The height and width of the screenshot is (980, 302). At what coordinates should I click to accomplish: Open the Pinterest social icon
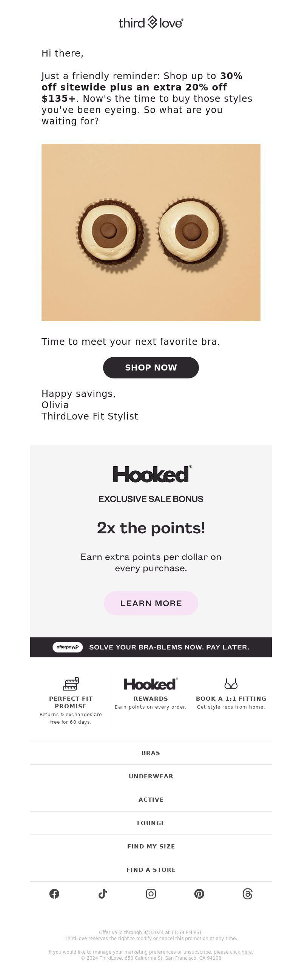pos(199,894)
